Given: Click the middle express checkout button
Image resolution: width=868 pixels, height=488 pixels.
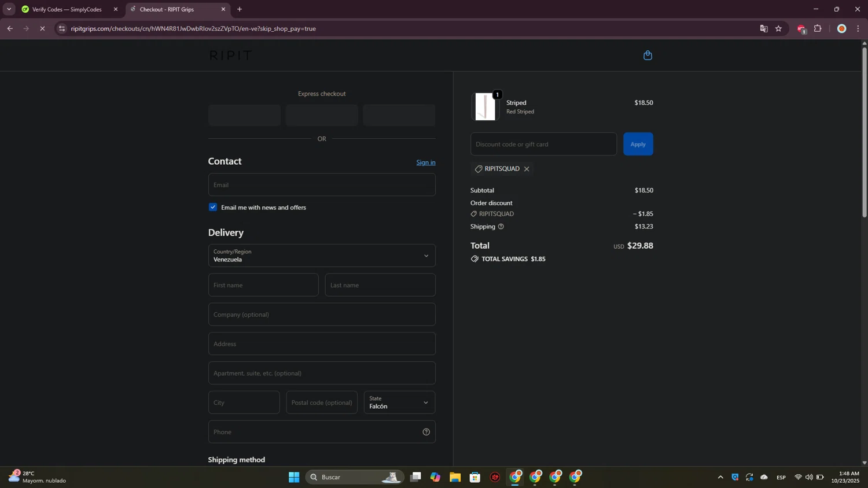Looking at the screenshot, I should pyautogui.click(x=322, y=115).
